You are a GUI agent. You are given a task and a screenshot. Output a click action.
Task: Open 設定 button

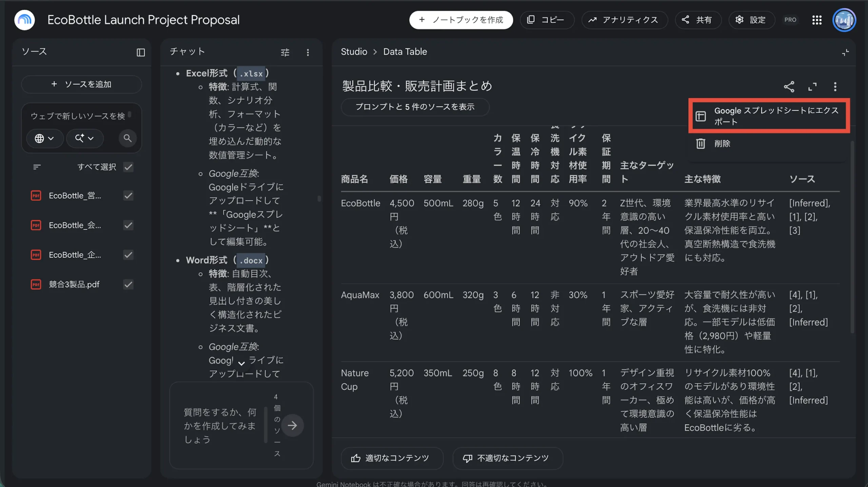751,20
